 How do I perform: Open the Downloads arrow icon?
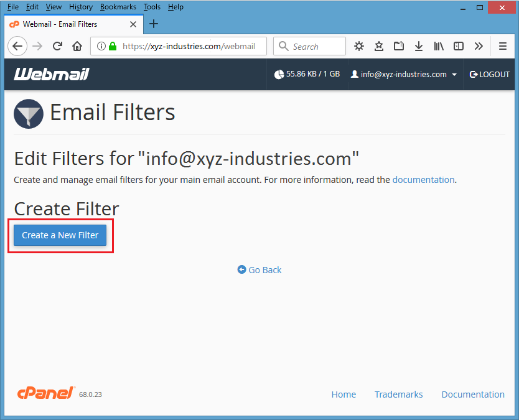418,46
